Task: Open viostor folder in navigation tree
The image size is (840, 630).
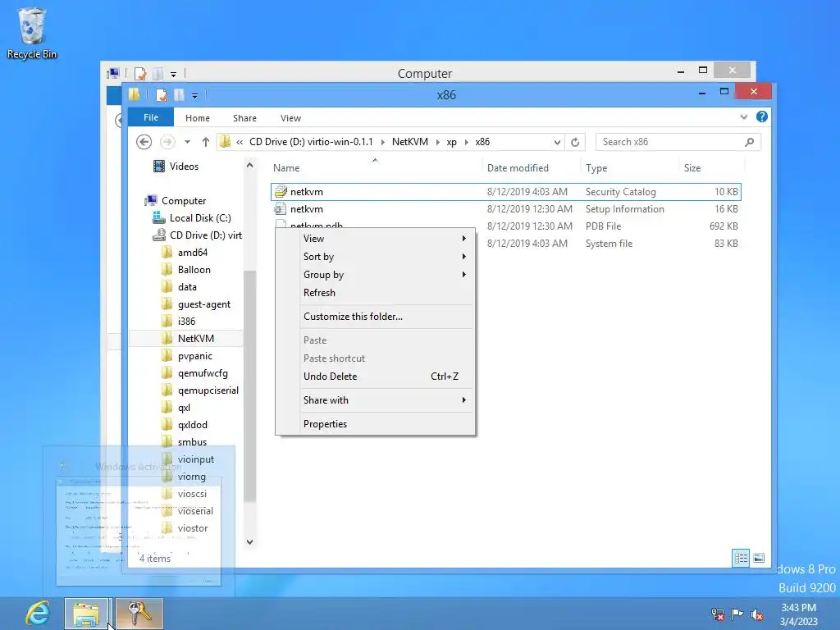Action: coord(192,528)
